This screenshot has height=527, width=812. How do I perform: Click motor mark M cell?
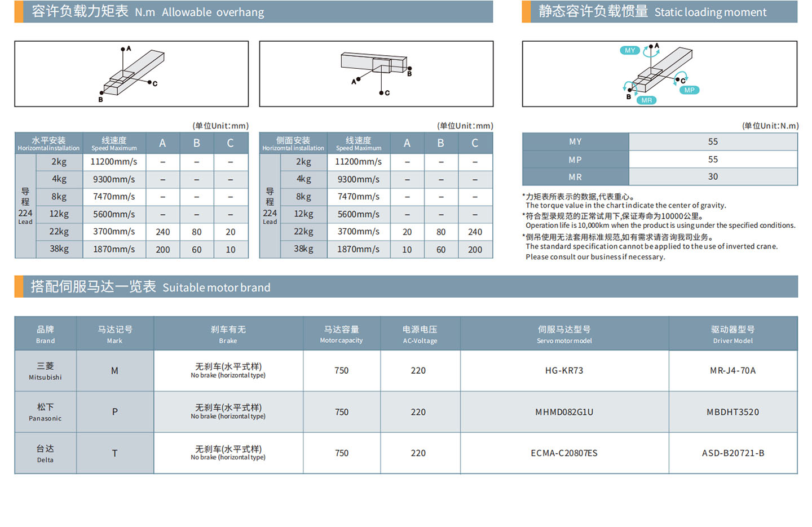point(115,371)
